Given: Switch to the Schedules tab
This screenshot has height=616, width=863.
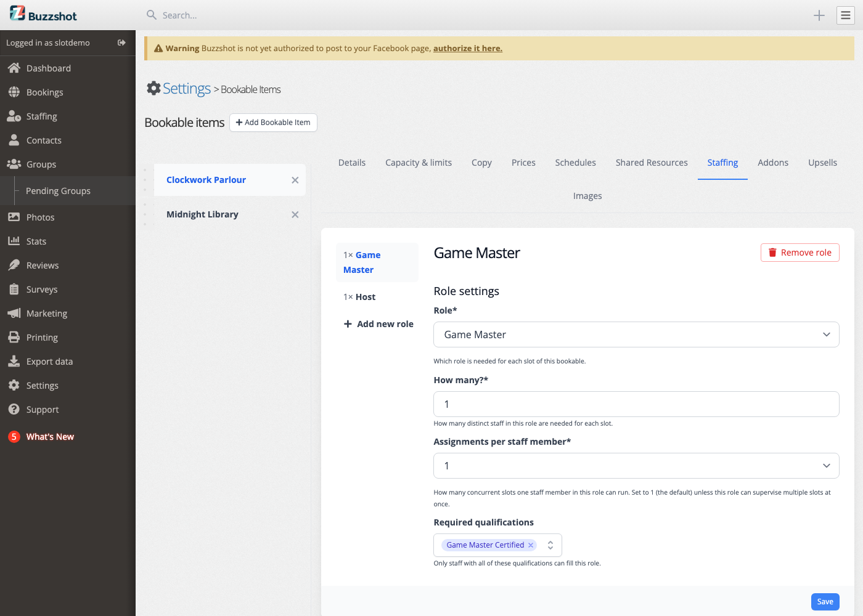Looking at the screenshot, I should point(575,163).
